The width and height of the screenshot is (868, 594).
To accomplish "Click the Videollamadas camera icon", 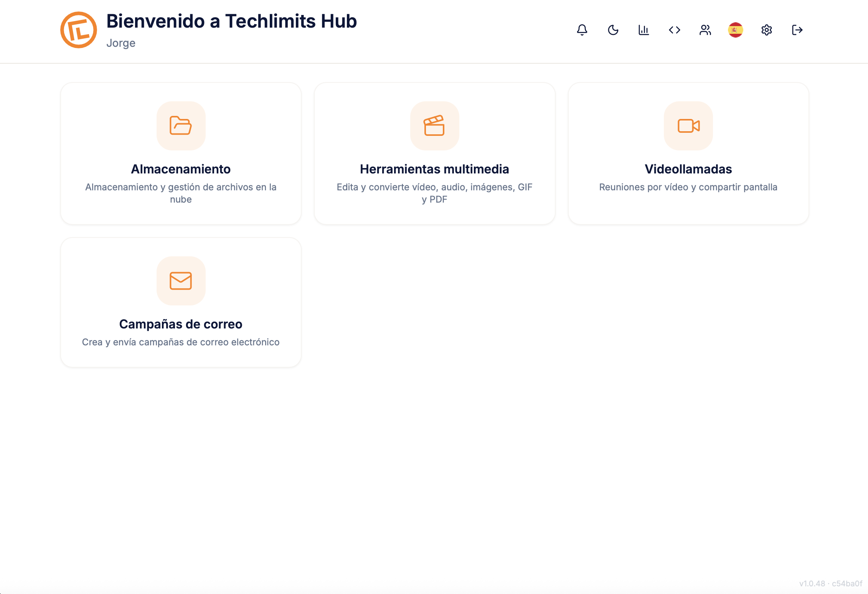I will [688, 126].
